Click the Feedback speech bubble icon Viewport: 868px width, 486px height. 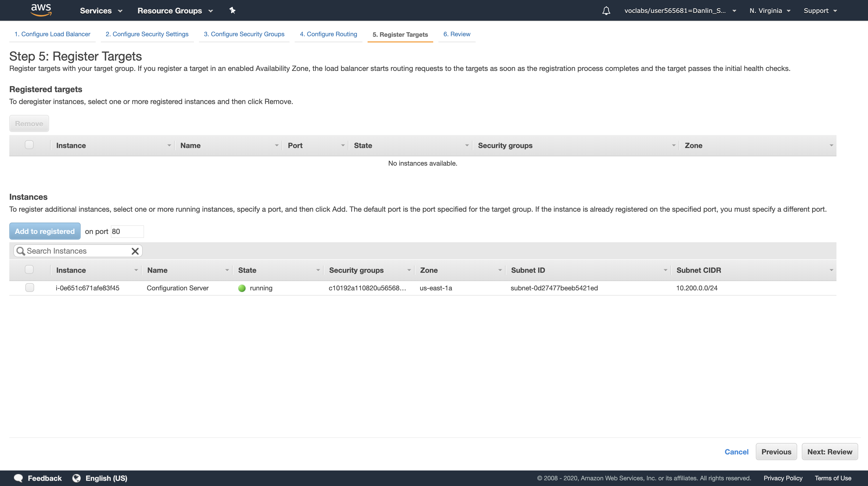18,478
